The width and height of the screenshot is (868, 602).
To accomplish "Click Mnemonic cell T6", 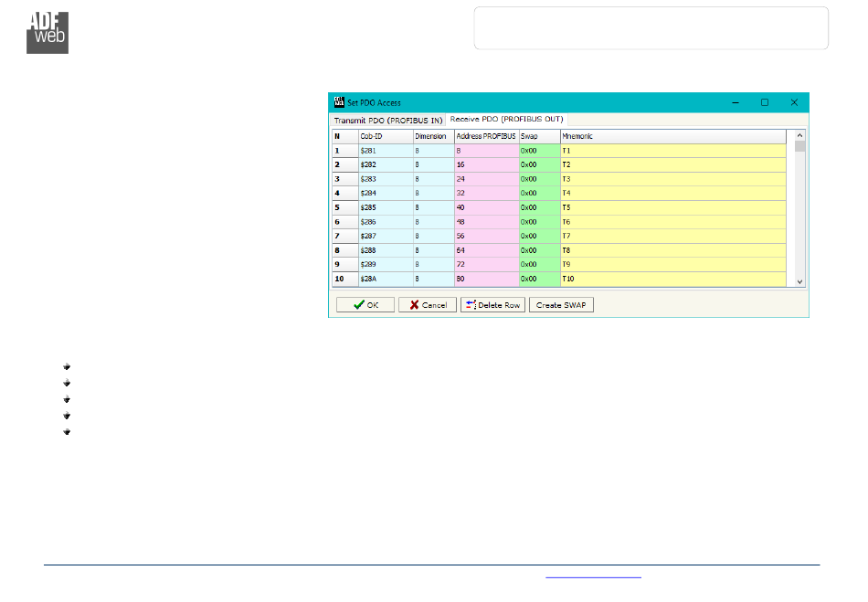I will coord(673,222).
